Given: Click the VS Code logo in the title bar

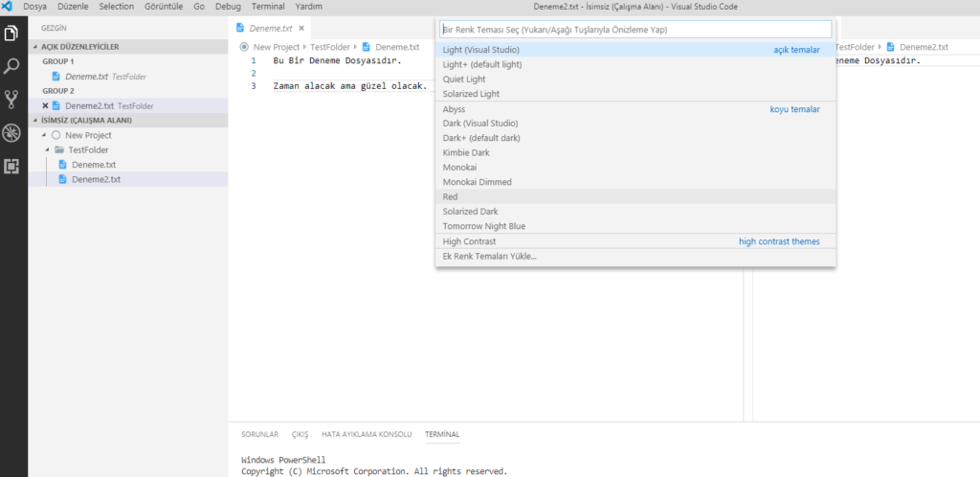Looking at the screenshot, I should tap(8, 7).
